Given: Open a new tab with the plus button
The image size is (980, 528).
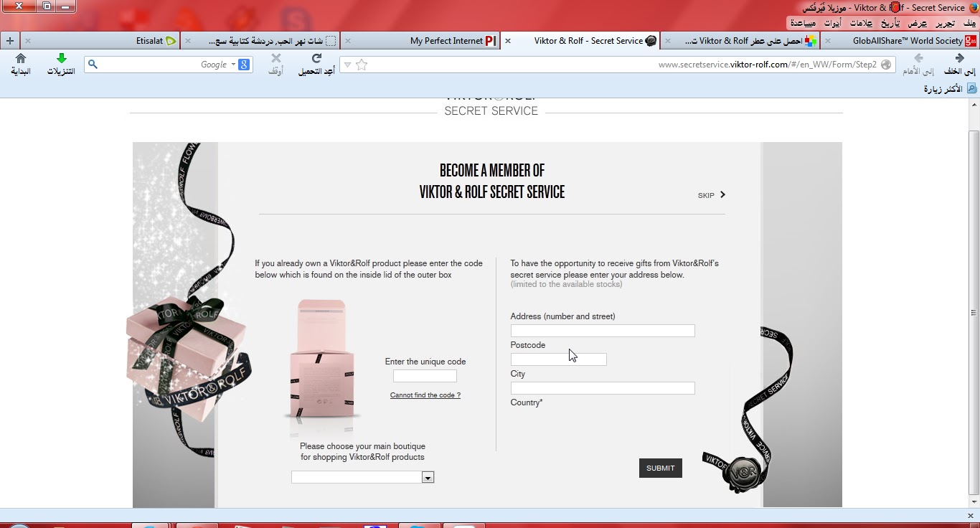Looking at the screenshot, I should click(x=9, y=41).
